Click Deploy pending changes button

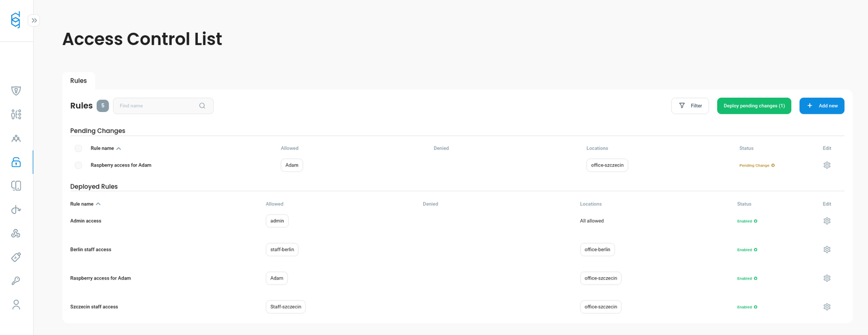point(754,105)
